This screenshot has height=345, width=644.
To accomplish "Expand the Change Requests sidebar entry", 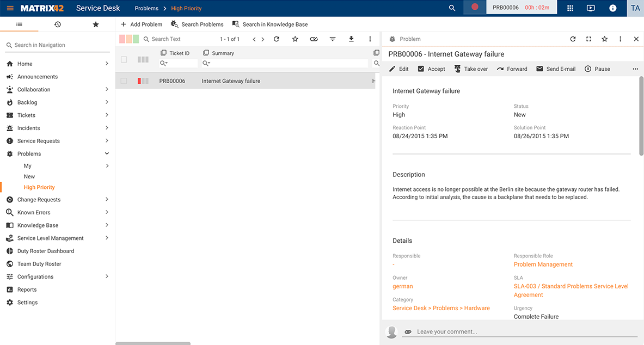I will [107, 199].
